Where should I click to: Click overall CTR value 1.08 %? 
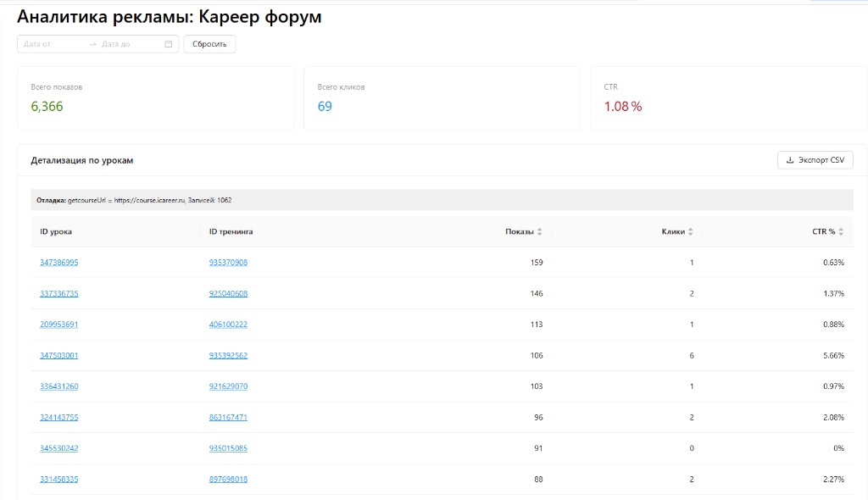(x=623, y=106)
